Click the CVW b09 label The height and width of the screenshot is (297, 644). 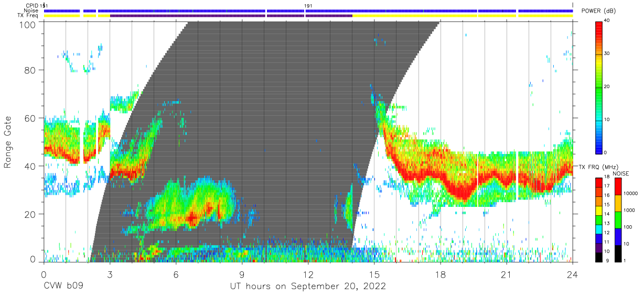click(63, 287)
